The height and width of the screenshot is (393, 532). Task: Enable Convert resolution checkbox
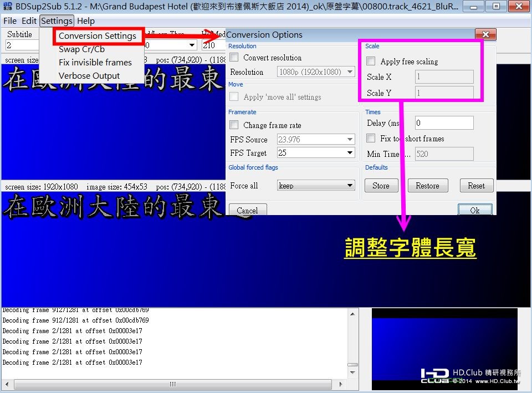[x=234, y=57]
